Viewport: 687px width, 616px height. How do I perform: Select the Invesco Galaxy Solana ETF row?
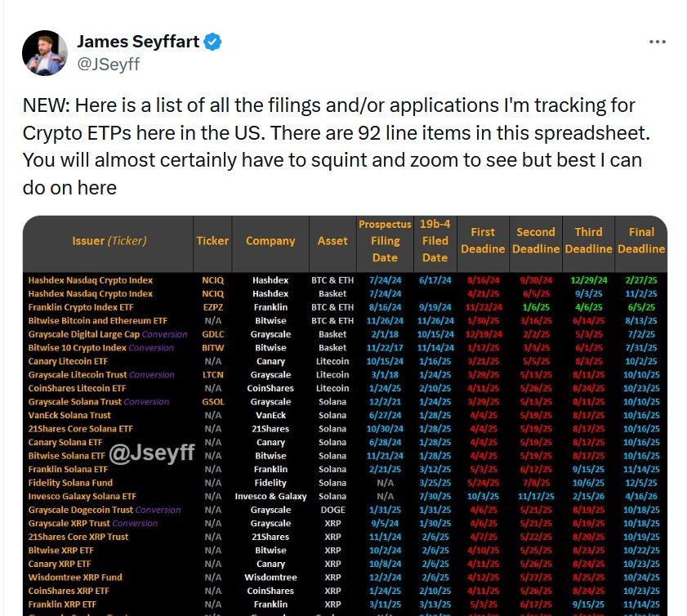click(82, 496)
